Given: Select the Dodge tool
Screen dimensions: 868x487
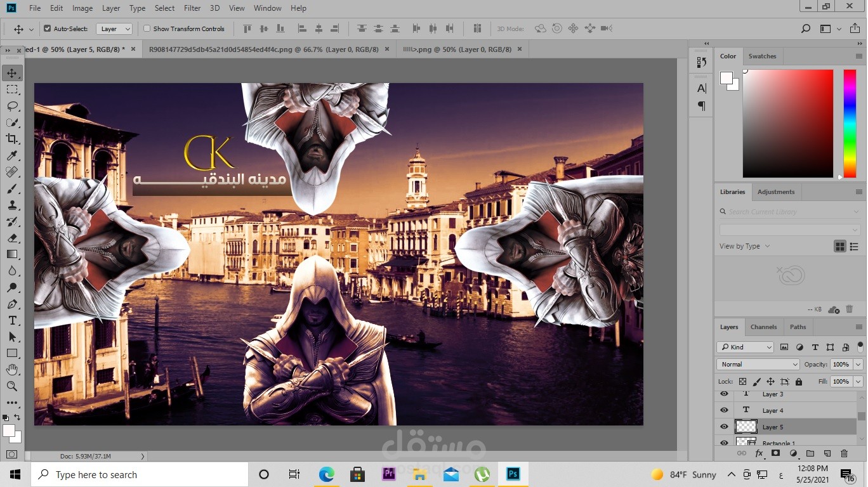Looking at the screenshot, I should coord(12,287).
